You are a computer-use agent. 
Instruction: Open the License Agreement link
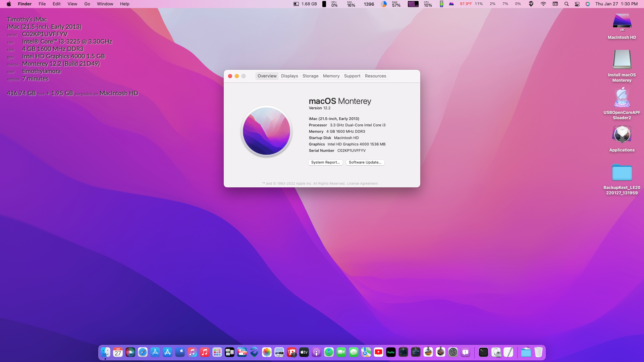pos(362,184)
